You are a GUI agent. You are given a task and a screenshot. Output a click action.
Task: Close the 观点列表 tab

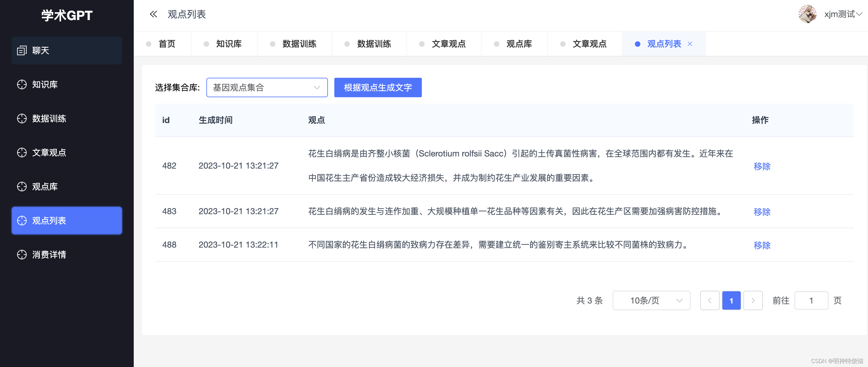tap(690, 44)
